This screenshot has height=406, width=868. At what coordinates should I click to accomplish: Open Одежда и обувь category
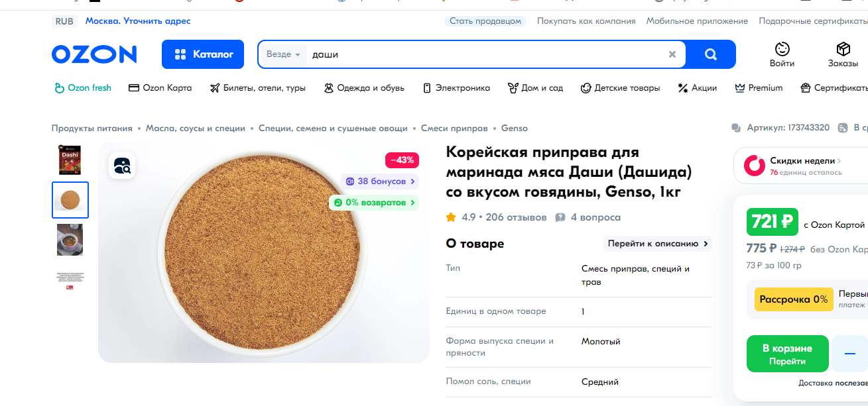pyautogui.click(x=363, y=88)
